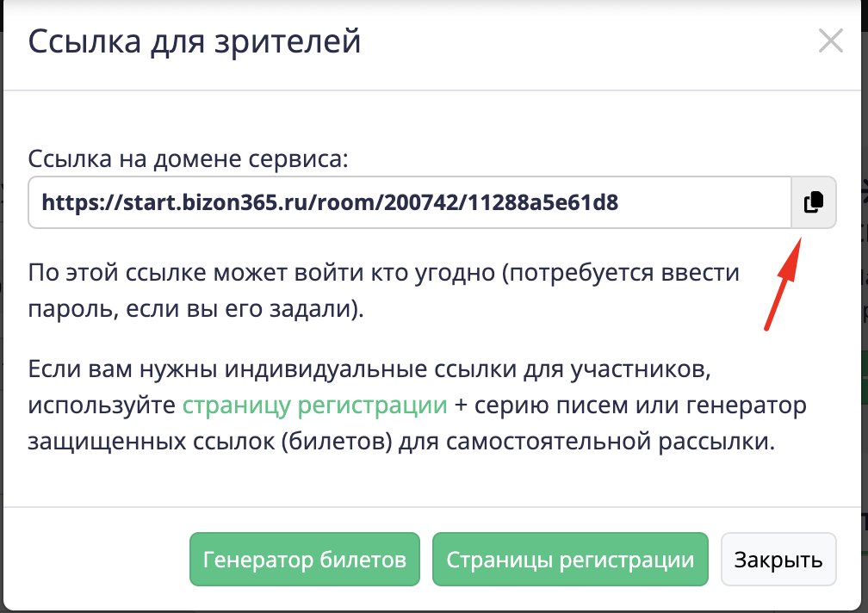The width and height of the screenshot is (868, 613).
Task: Go to "Страницы регистрации" via green button
Action: coord(569,560)
